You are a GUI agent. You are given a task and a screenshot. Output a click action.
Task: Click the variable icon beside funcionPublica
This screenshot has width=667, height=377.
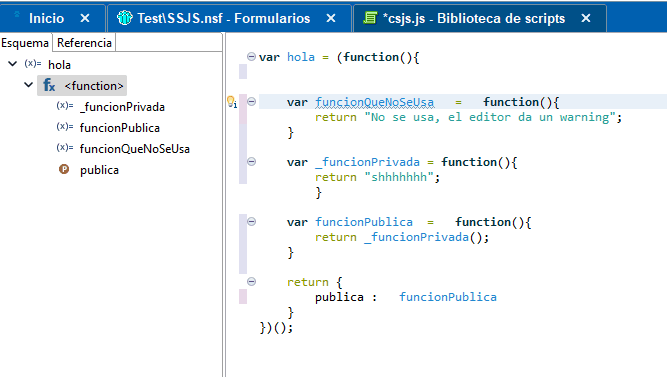click(65, 126)
